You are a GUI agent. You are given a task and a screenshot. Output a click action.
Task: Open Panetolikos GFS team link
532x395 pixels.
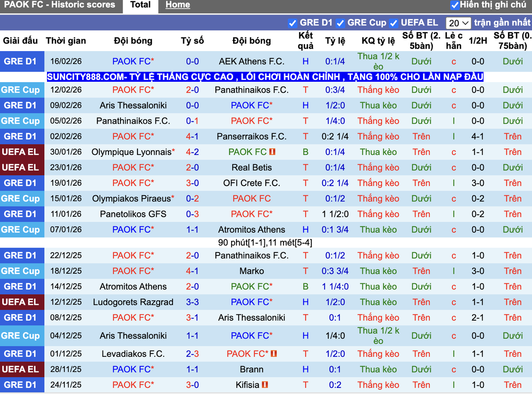133,214
